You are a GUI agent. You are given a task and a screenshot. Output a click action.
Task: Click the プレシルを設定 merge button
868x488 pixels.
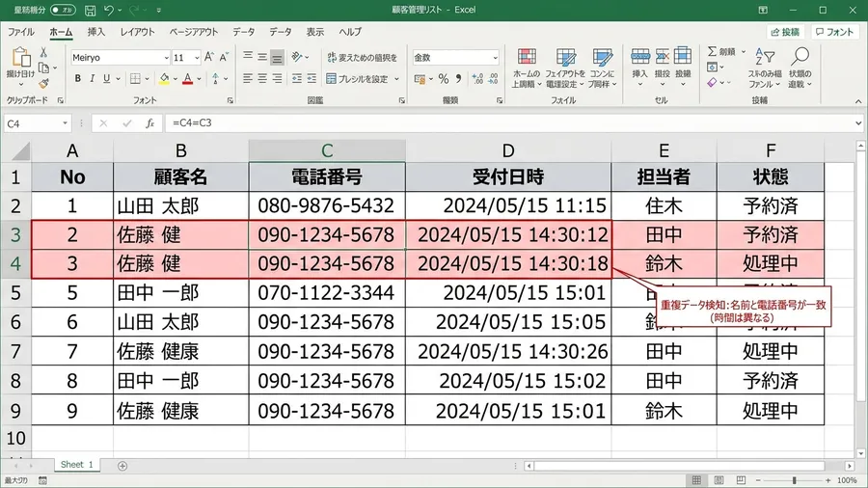pos(363,79)
